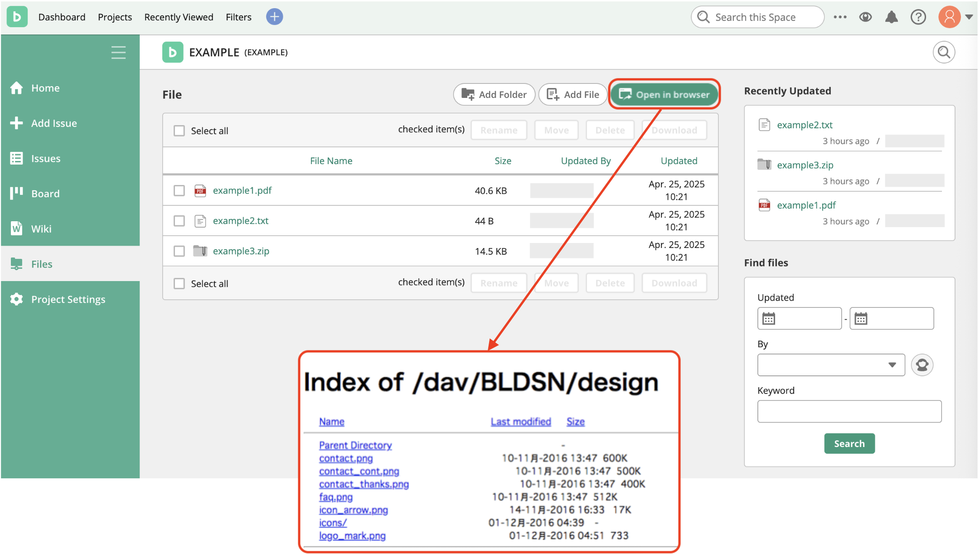Image resolution: width=980 pixels, height=554 pixels.
Task: Open example3.zip under Recently Updated
Action: pyautogui.click(x=805, y=165)
